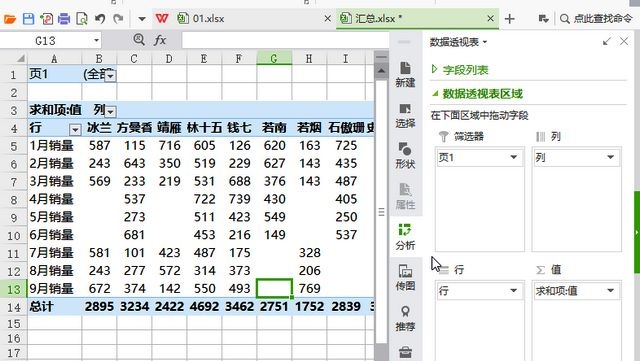Open the 分析 analysis sidebar icon
Screen dimensions: 640x361
[x=405, y=237]
